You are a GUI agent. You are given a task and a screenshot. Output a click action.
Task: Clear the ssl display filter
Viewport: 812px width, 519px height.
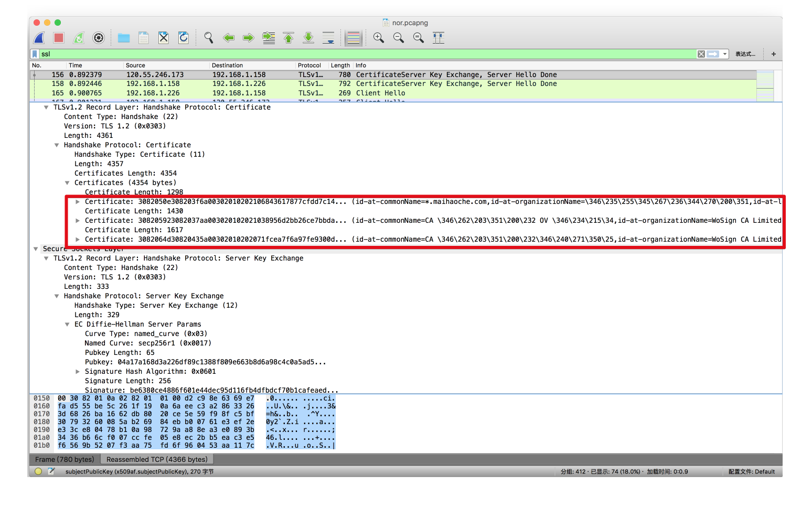[x=701, y=54]
